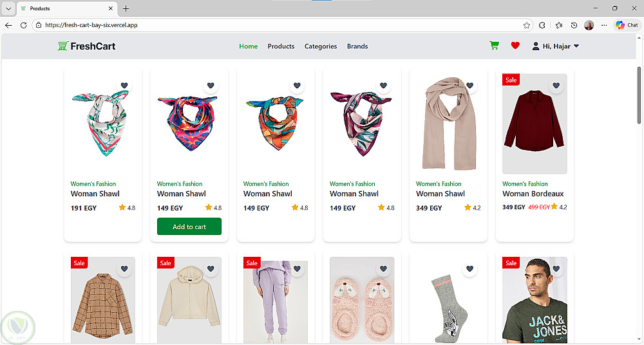Open browser extensions icon
The width and height of the screenshot is (644, 345).
click(x=542, y=25)
